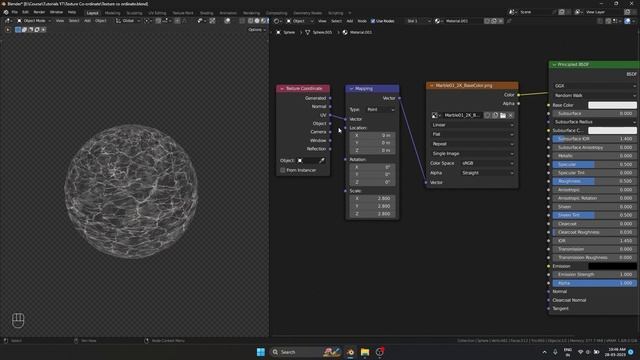This screenshot has height=360, width=640.
Task: Open the node editor Add menu
Action: coord(349,21)
